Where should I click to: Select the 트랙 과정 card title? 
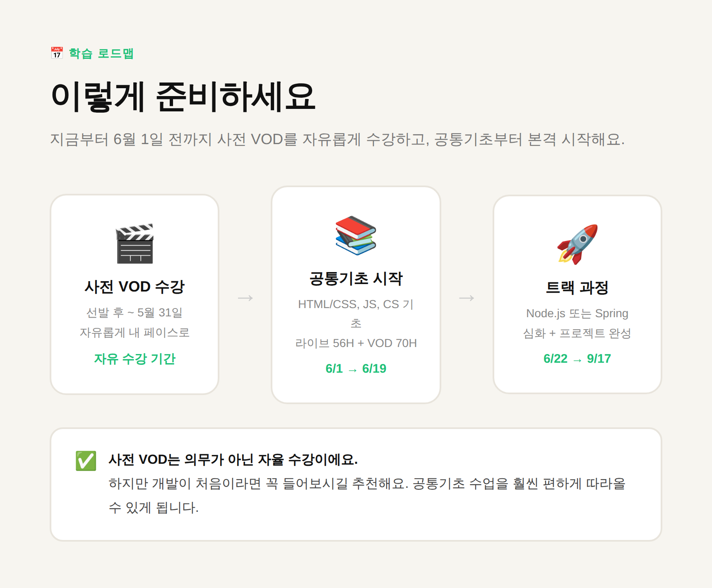click(577, 287)
